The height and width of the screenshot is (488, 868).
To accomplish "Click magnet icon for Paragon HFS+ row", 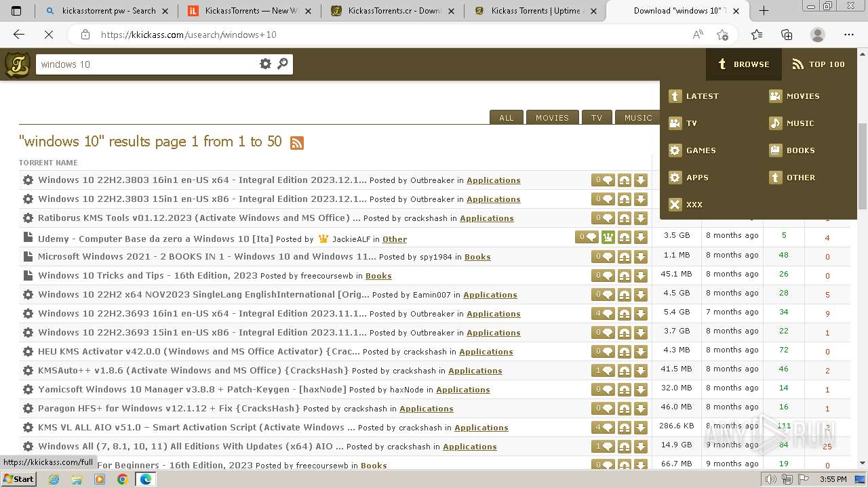I will tap(625, 409).
